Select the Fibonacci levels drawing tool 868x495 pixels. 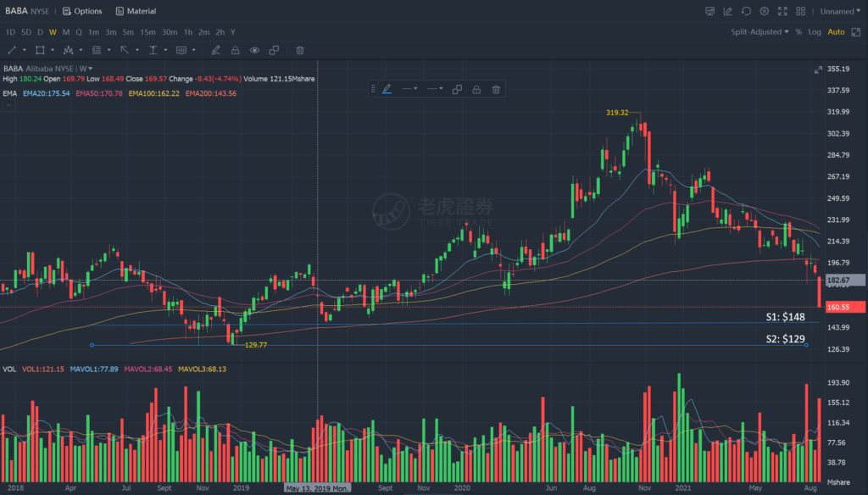click(97, 50)
